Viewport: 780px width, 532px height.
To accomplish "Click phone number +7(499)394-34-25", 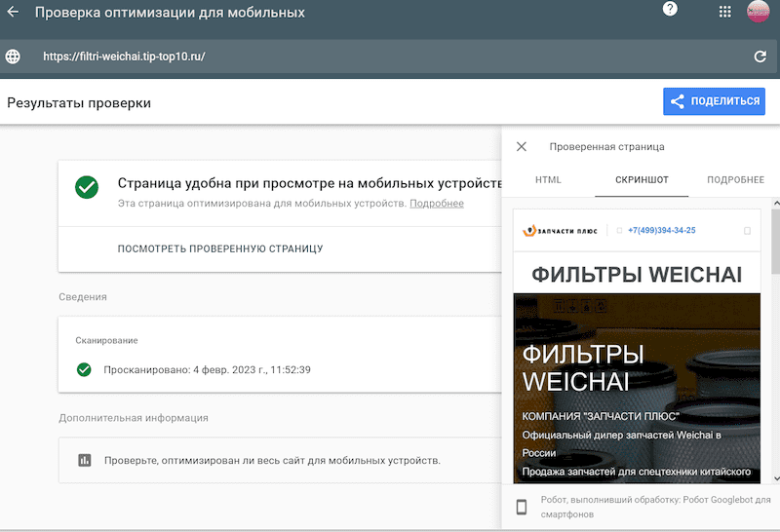I will tap(662, 230).
